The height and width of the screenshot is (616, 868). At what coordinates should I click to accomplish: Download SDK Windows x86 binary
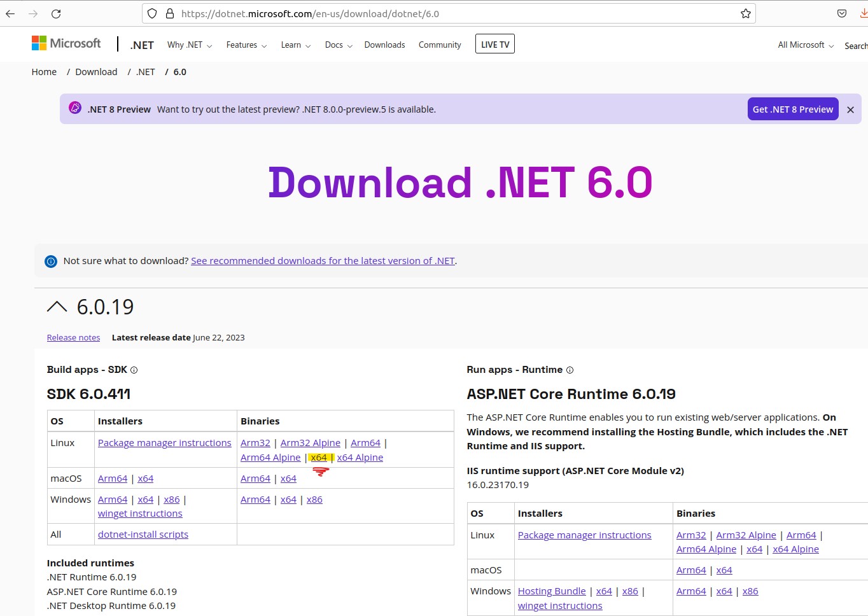click(314, 500)
